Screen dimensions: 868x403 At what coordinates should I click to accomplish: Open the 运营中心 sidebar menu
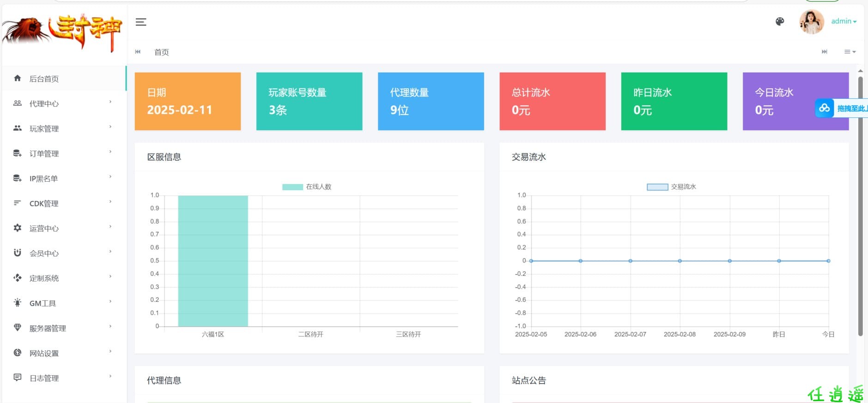[64, 228]
